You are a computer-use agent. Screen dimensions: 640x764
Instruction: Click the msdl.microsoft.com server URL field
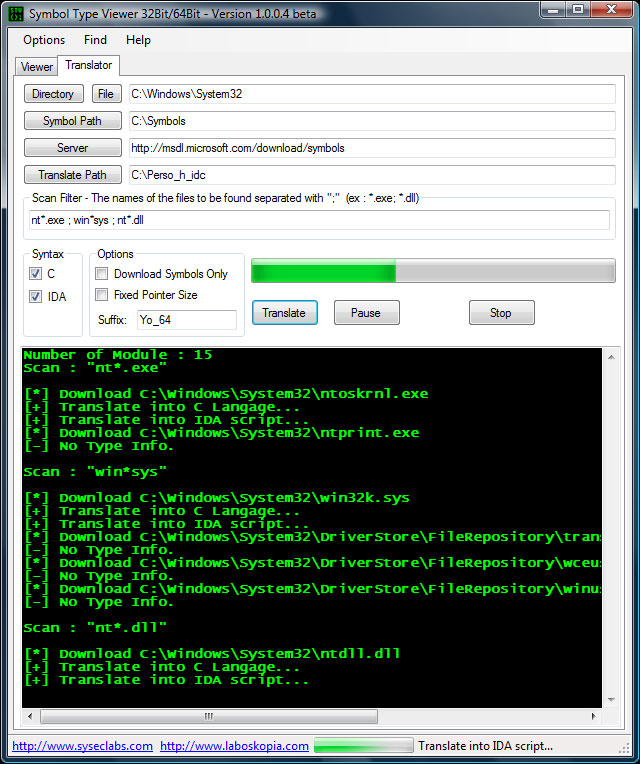tap(372, 148)
